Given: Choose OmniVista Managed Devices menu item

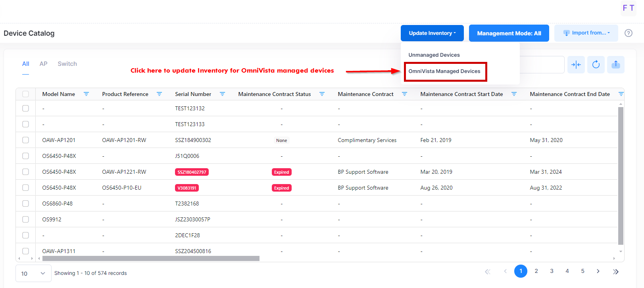Looking at the screenshot, I should pos(444,71).
